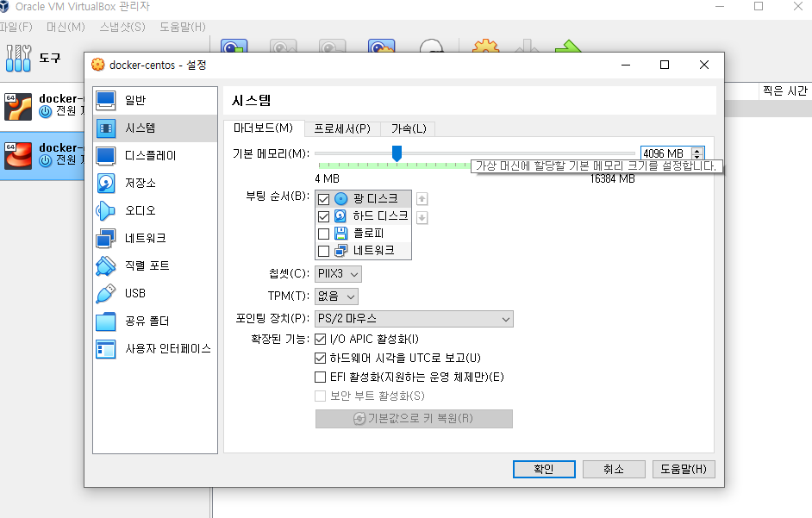
Task: Toggle 보안 부트 활성화 checkbox
Action: point(321,396)
